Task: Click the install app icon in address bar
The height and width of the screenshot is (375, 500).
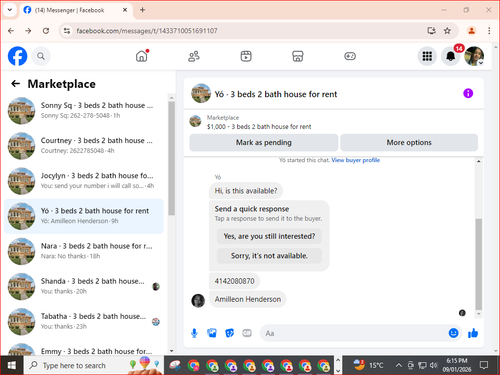Action: pyautogui.click(x=431, y=31)
